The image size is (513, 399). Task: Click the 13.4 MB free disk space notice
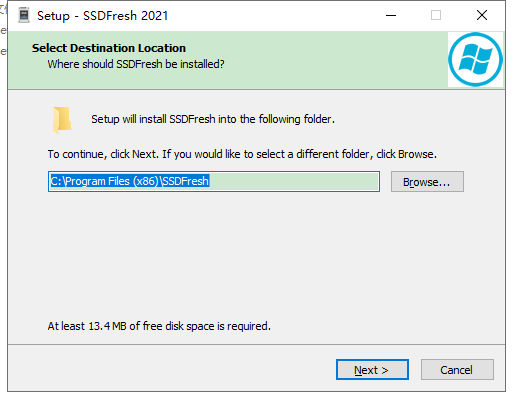pos(159,326)
